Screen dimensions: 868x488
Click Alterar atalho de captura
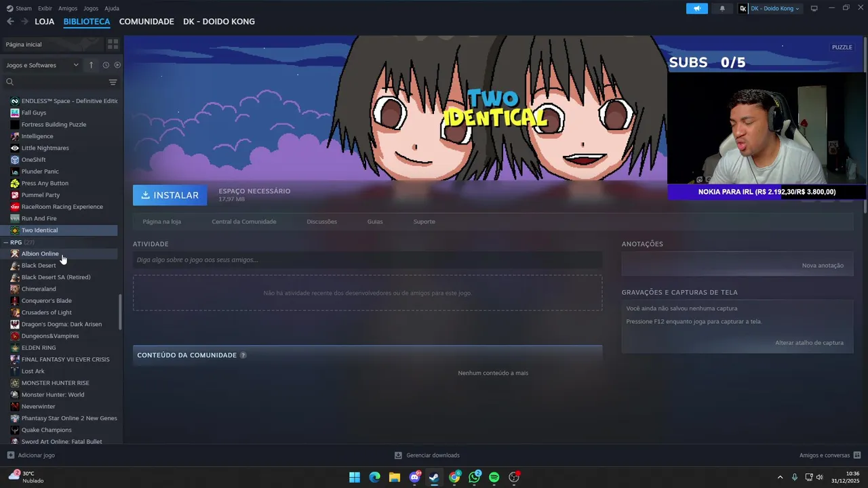click(x=809, y=343)
